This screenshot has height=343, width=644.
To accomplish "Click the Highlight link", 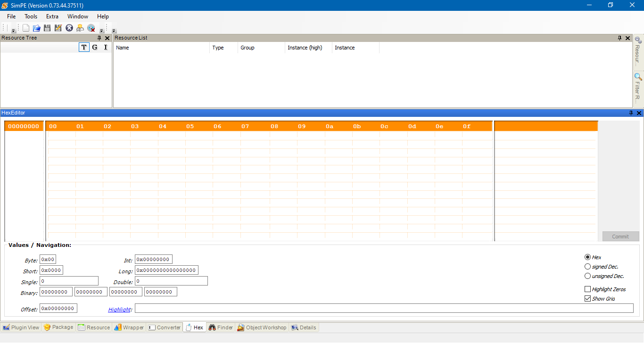I will coord(119,310).
